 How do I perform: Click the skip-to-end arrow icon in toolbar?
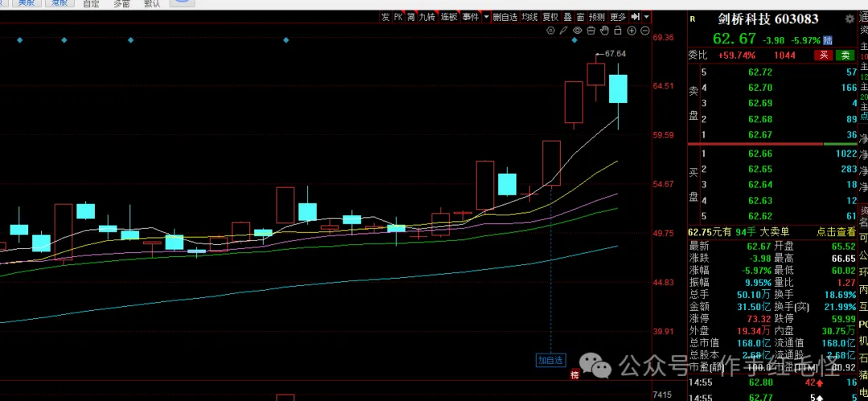(x=635, y=16)
